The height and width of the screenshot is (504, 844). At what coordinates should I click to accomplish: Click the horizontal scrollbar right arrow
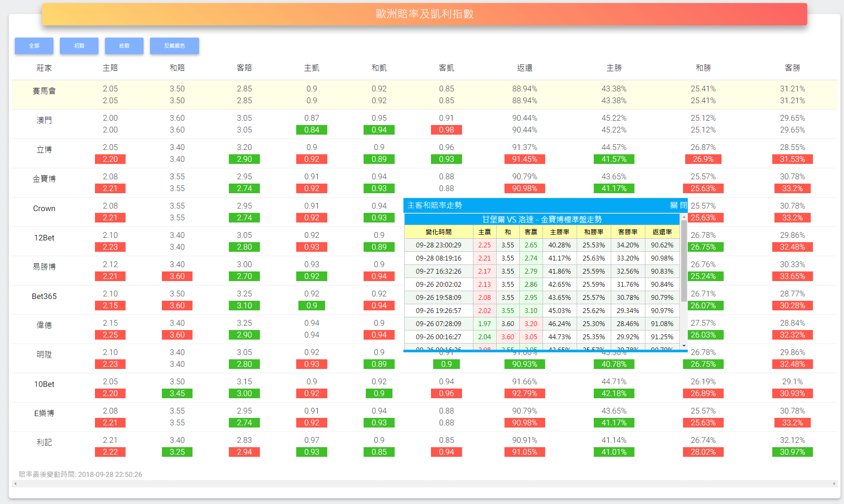point(834,483)
